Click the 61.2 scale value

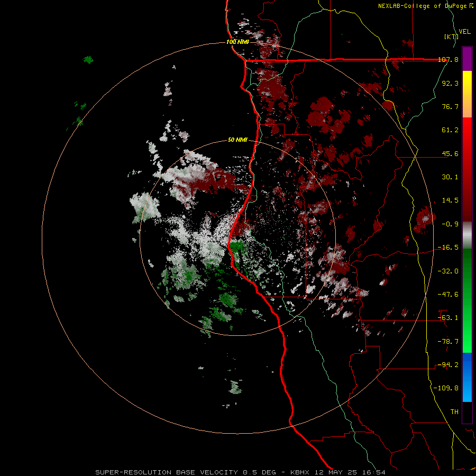click(450, 130)
